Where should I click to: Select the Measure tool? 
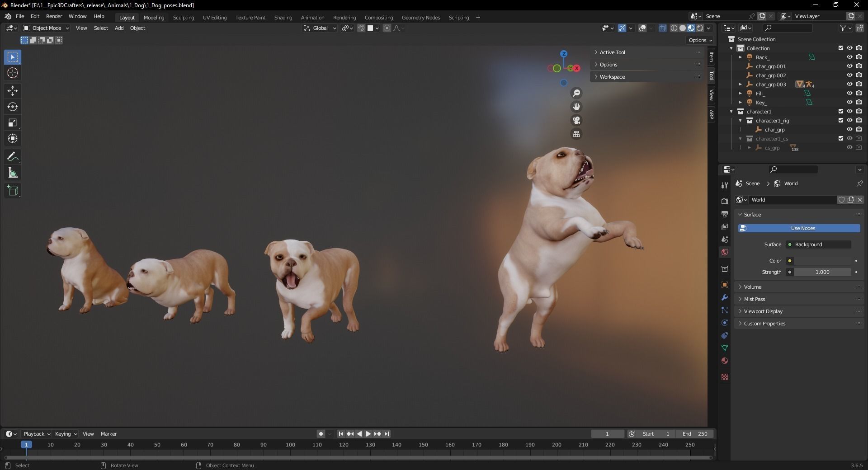click(13, 173)
